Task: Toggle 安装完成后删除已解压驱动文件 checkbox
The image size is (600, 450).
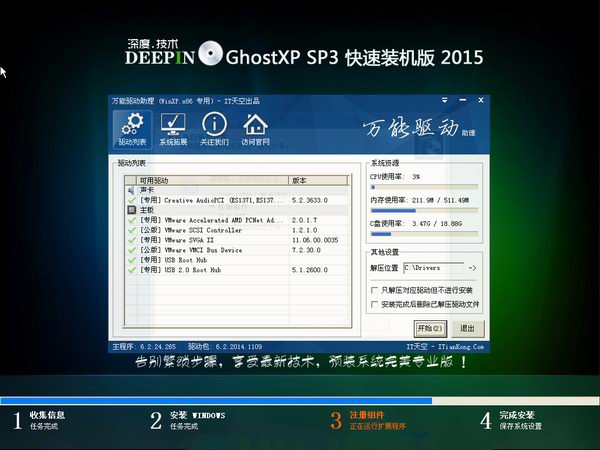Action: (374, 303)
